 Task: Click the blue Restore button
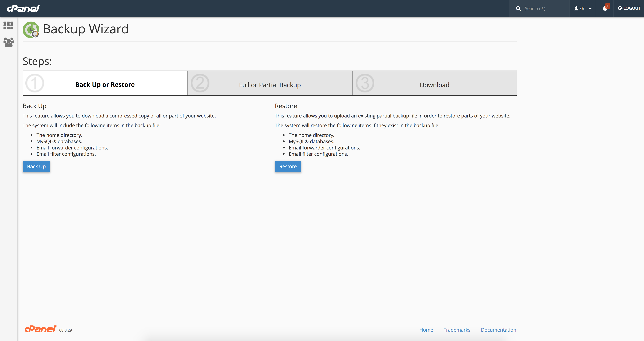(288, 166)
